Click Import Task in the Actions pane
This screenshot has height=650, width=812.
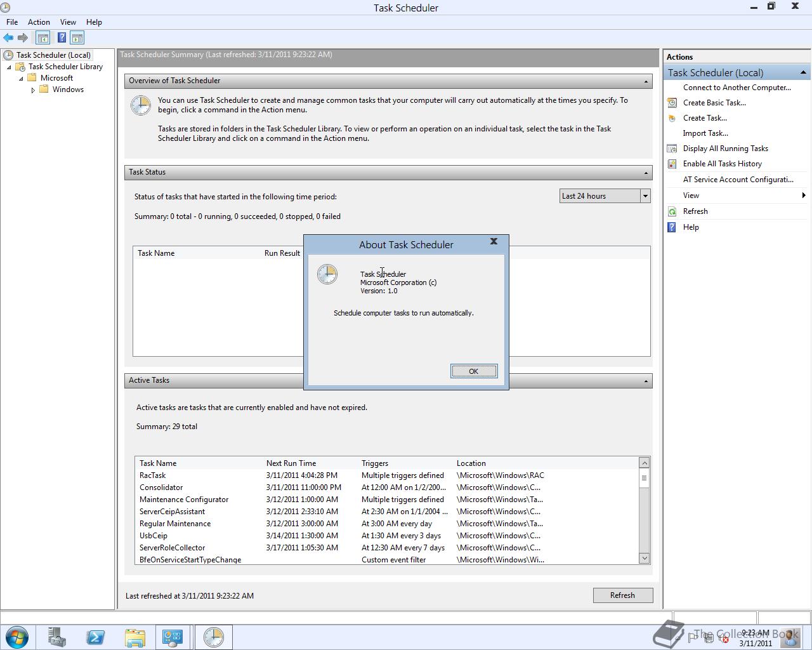pyautogui.click(x=705, y=133)
